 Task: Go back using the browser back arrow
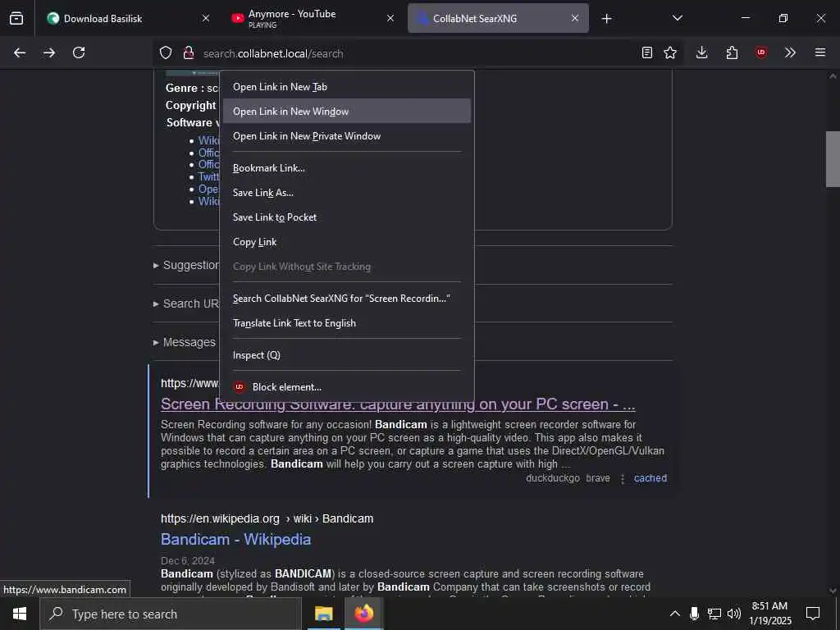pos(20,52)
